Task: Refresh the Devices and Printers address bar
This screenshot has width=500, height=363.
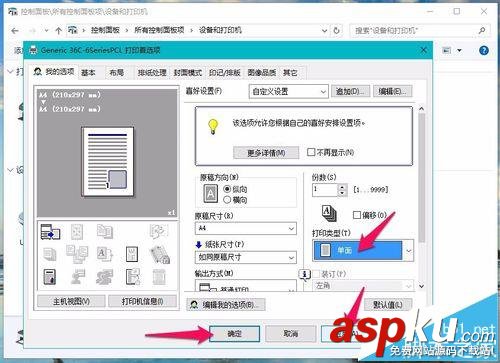Action: 337,31
